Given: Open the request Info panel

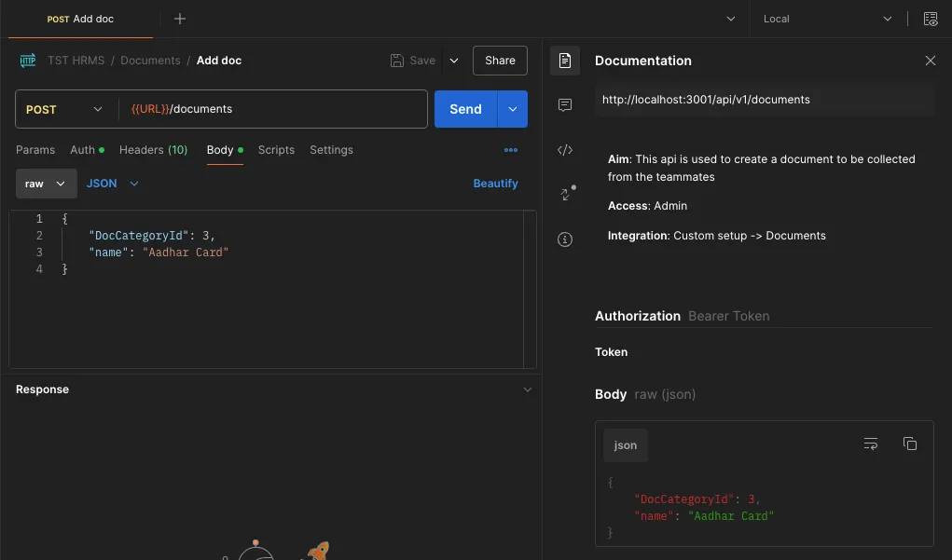Looking at the screenshot, I should pos(565,239).
